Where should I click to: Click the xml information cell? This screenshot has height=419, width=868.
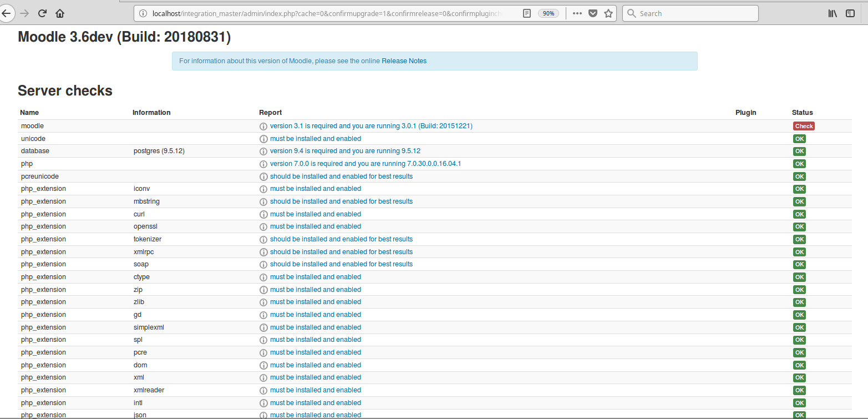[139, 377]
